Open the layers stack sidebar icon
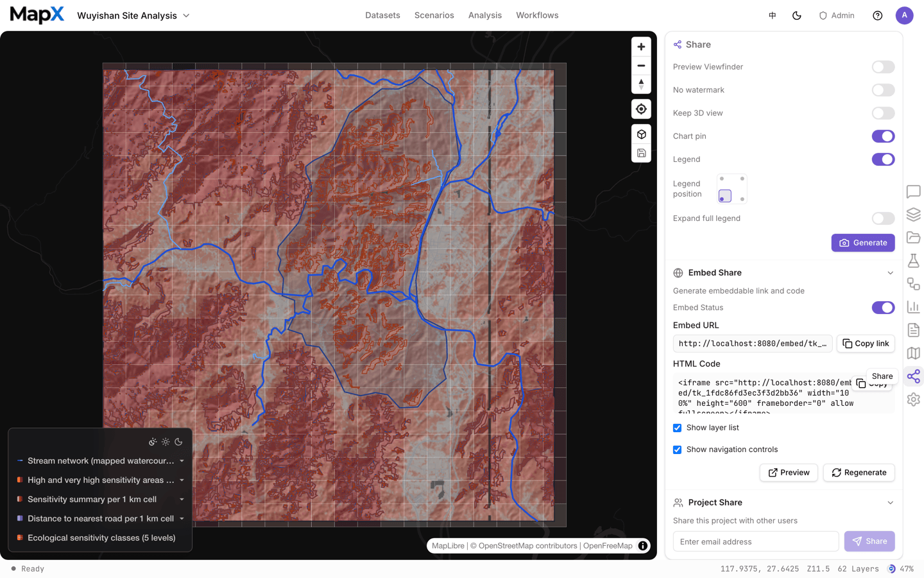The height and width of the screenshot is (578, 924). (914, 215)
